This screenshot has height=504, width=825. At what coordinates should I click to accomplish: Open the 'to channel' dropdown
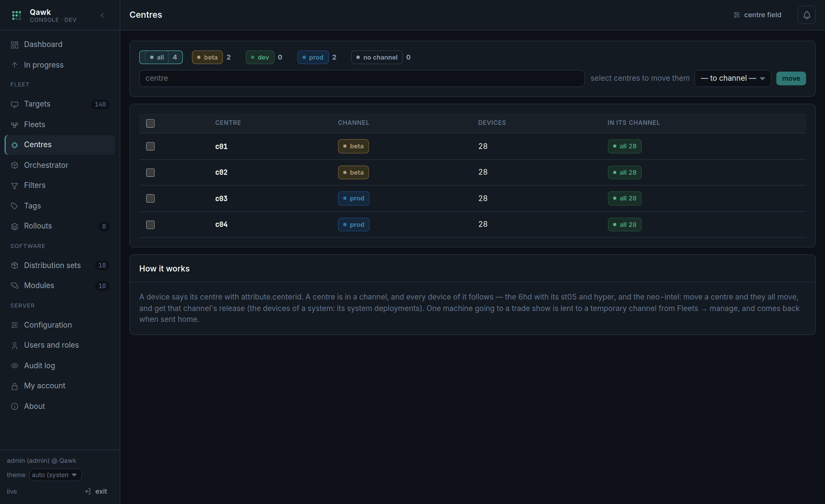click(733, 78)
